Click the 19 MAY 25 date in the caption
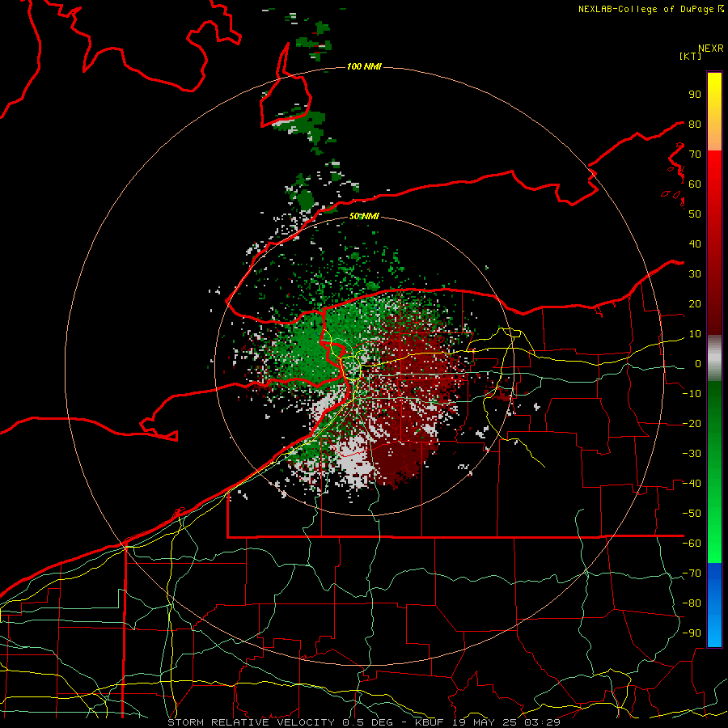Viewport: 728px width, 728px height. [x=485, y=722]
